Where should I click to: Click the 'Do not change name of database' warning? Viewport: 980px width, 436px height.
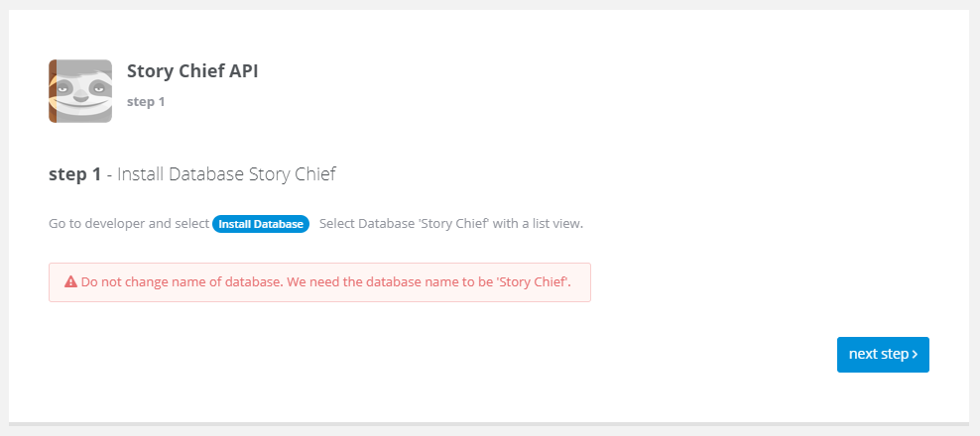[x=181, y=281]
